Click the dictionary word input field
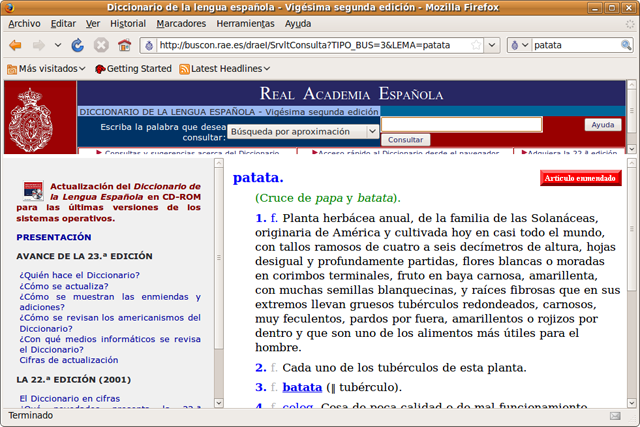 461,125
